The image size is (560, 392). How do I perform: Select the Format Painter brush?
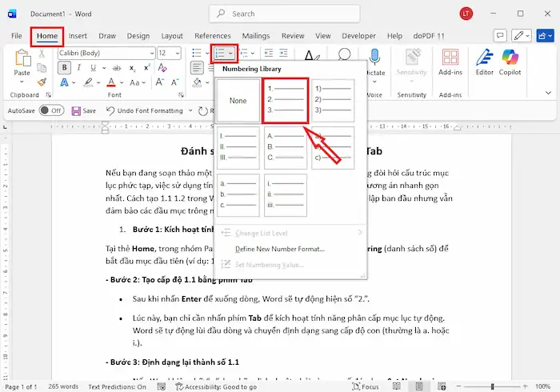(42, 82)
